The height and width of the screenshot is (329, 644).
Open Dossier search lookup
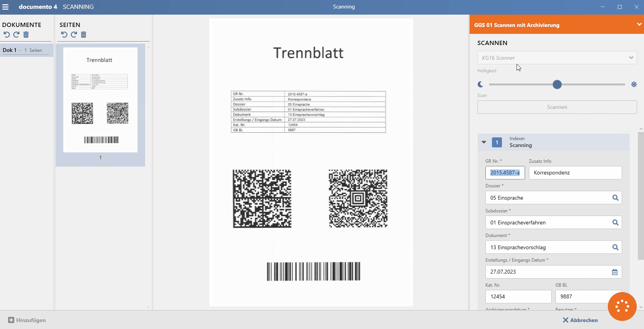point(615,198)
